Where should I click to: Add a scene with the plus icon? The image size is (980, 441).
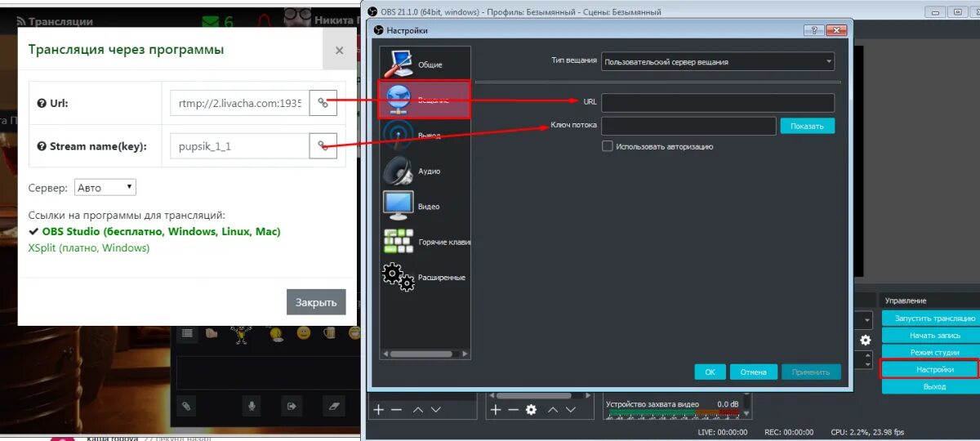378,409
